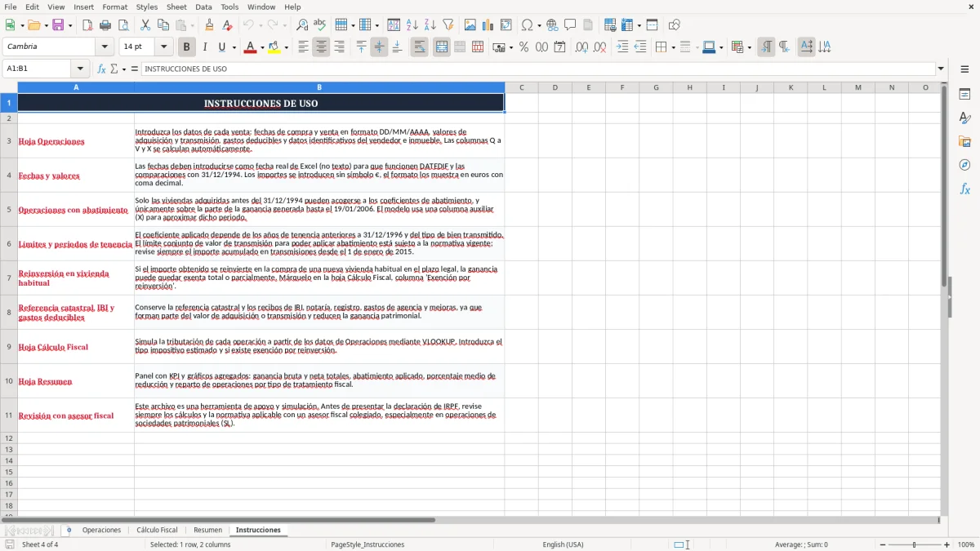Clear direct formatting
The width and height of the screenshot is (980, 551).
[x=228, y=25]
